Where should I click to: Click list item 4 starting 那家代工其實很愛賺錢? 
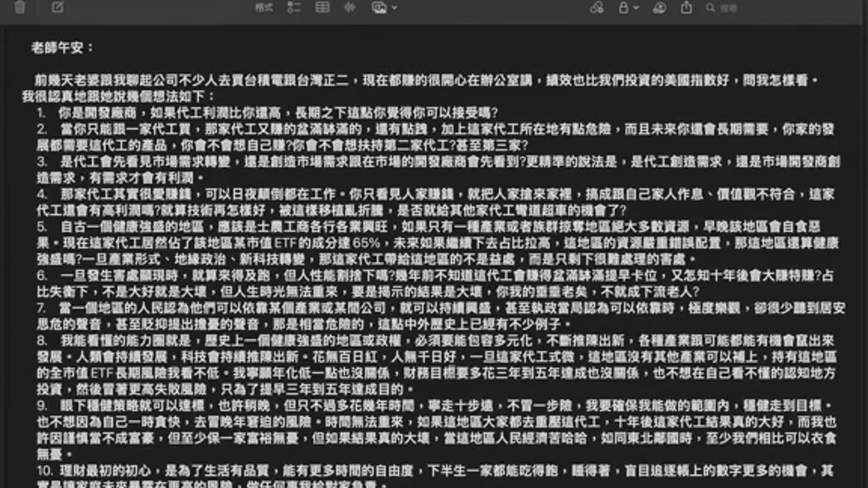click(x=437, y=202)
